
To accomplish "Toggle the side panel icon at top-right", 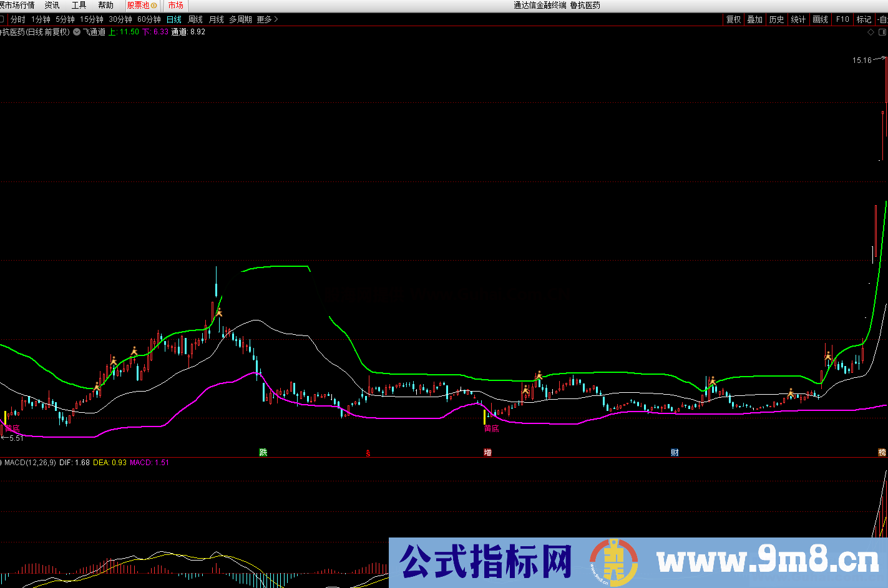I will (882, 32).
